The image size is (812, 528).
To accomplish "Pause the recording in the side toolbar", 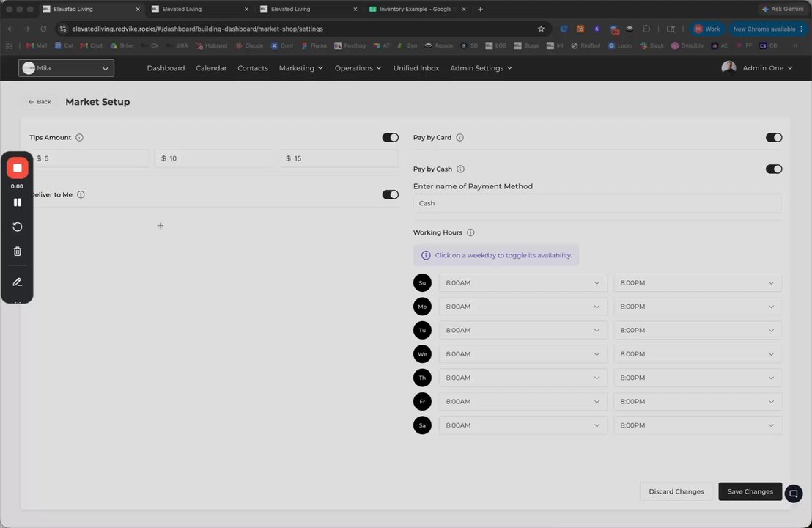I will pyautogui.click(x=17, y=202).
